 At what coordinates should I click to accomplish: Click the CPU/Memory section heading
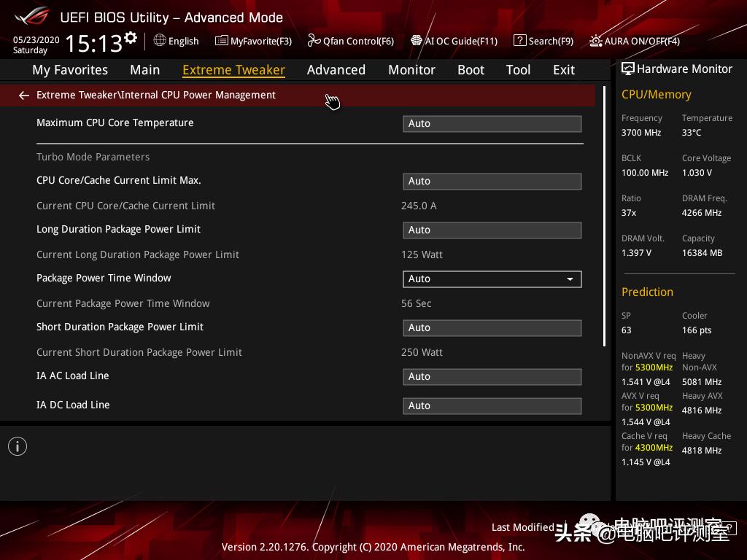(x=656, y=95)
